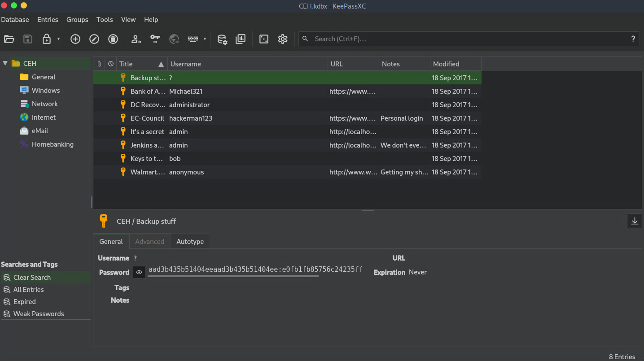Screen dimensions: 644x361
Task: Select the Keys to t... bob entry
Action: click(x=287, y=158)
